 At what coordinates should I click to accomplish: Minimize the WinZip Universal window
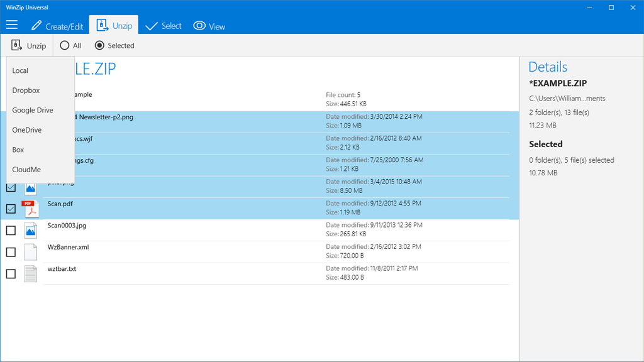tap(589, 8)
